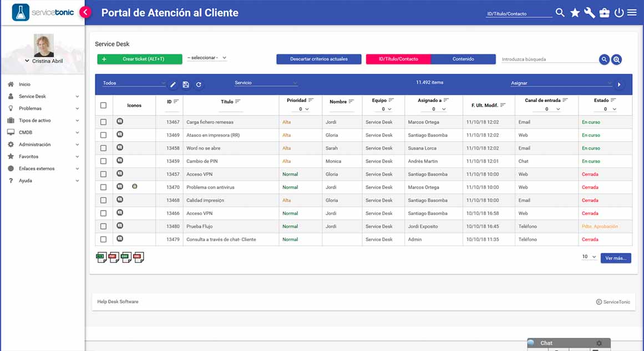Open the hamburger menu in header
Screen dimensions: 644x351
coord(632,13)
